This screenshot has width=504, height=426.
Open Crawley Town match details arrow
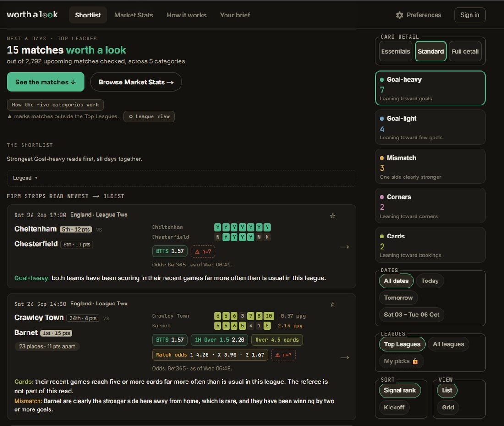click(345, 358)
